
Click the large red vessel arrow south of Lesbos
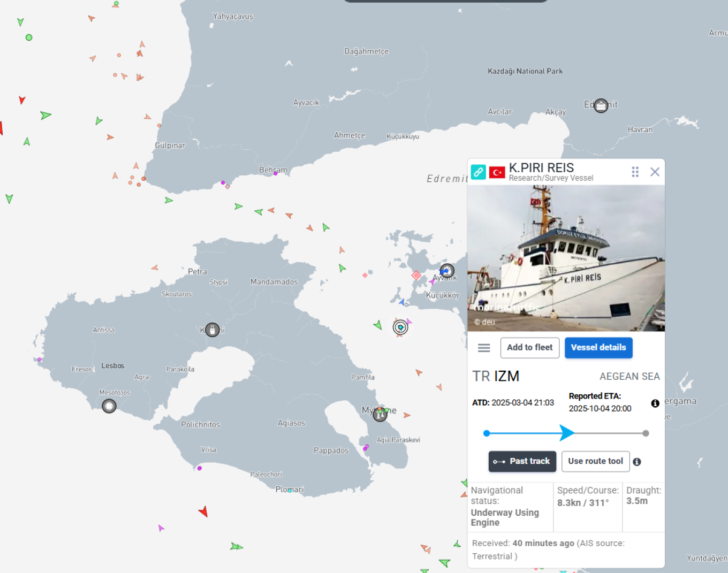point(203,511)
